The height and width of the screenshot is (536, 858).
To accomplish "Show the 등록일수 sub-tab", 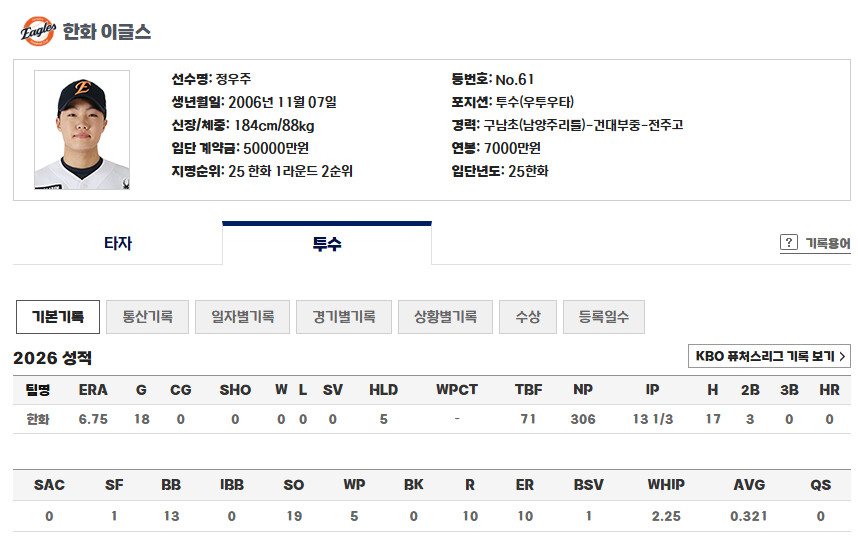I will pyautogui.click(x=604, y=317).
